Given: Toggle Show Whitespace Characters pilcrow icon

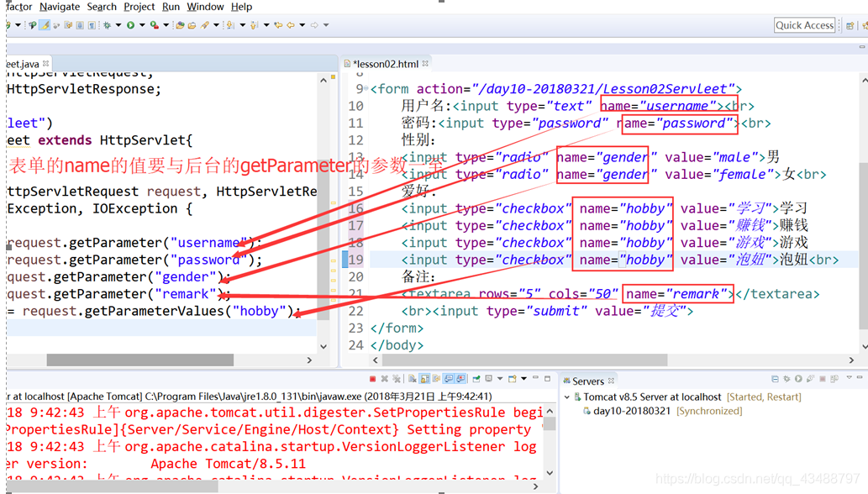Looking at the screenshot, I should 92,25.
